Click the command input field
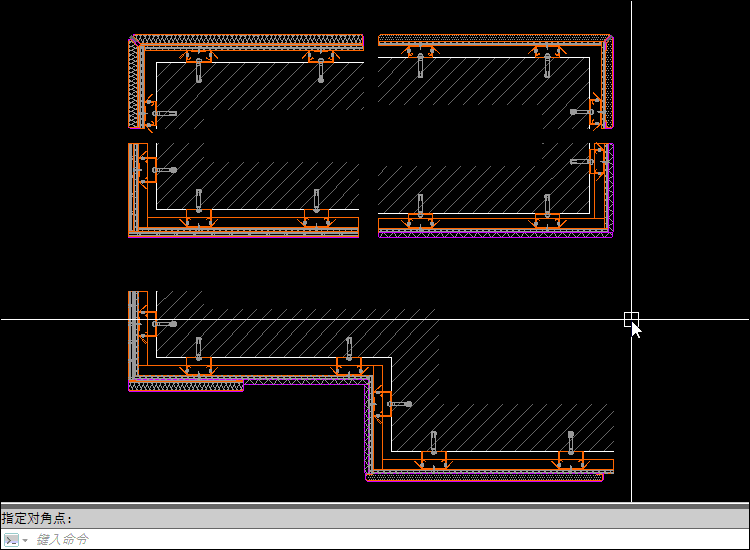 coord(390,539)
